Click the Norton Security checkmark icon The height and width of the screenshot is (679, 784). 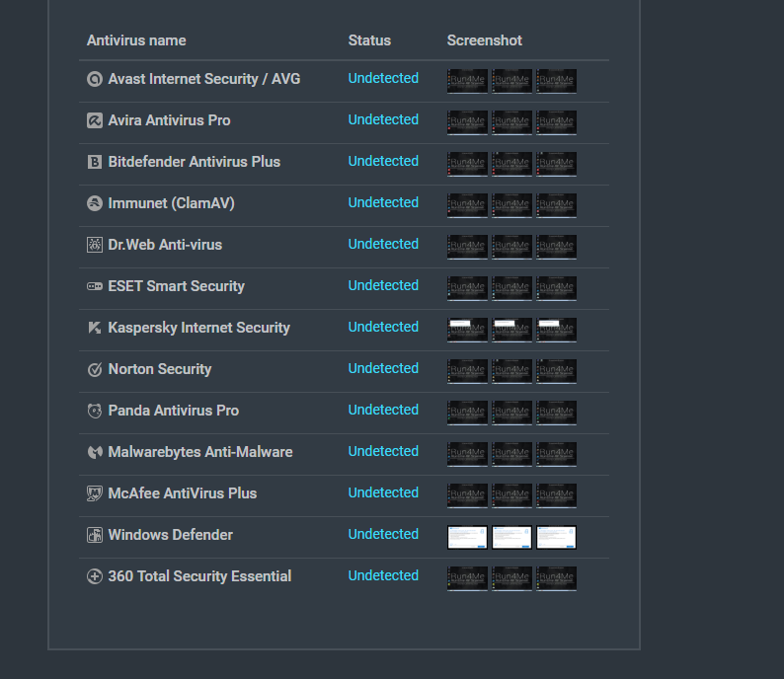coord(95,369)
